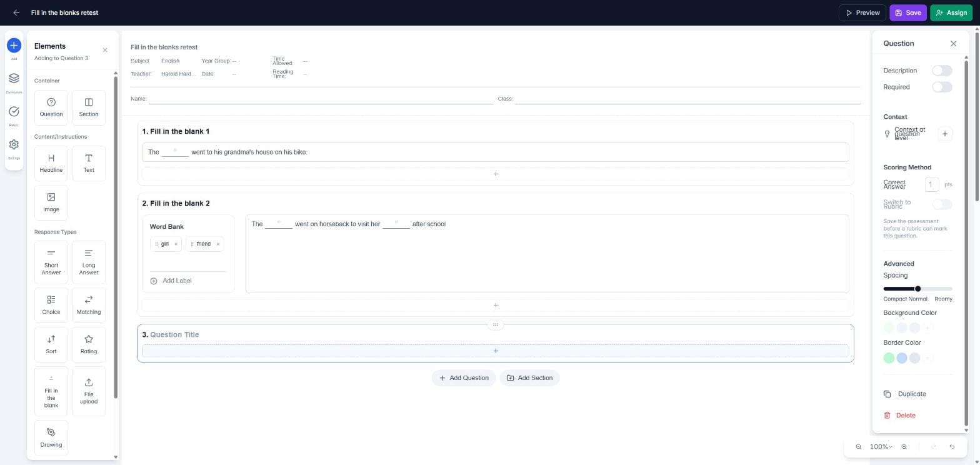Image resolution: width=980 pixels, height=465 pixels.
Task: Add a Section container element
Action: pos(89,107)
